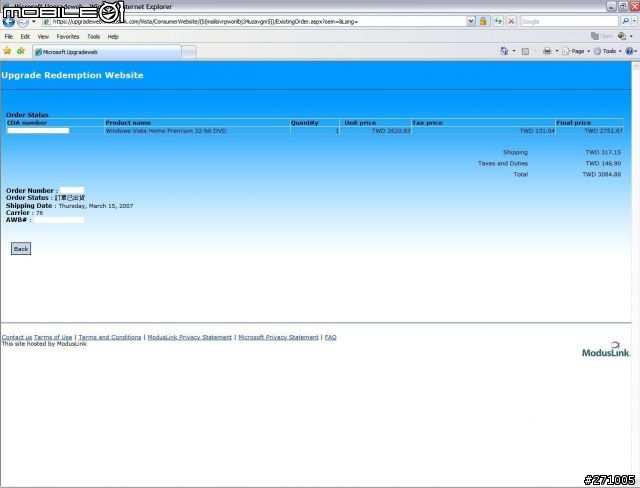The width and height of the screenshot is (640, 488).
Task: Click the blue Help question mark icon
Action: 629,51
